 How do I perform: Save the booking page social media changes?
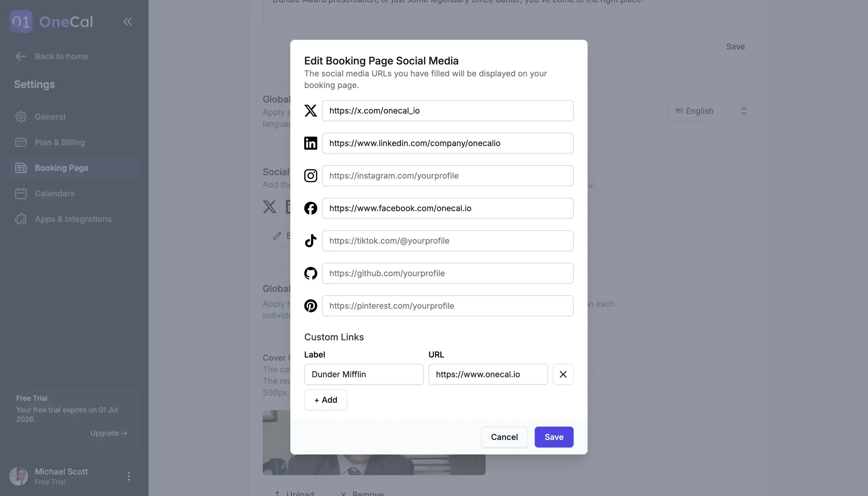(x=553, y=437)
